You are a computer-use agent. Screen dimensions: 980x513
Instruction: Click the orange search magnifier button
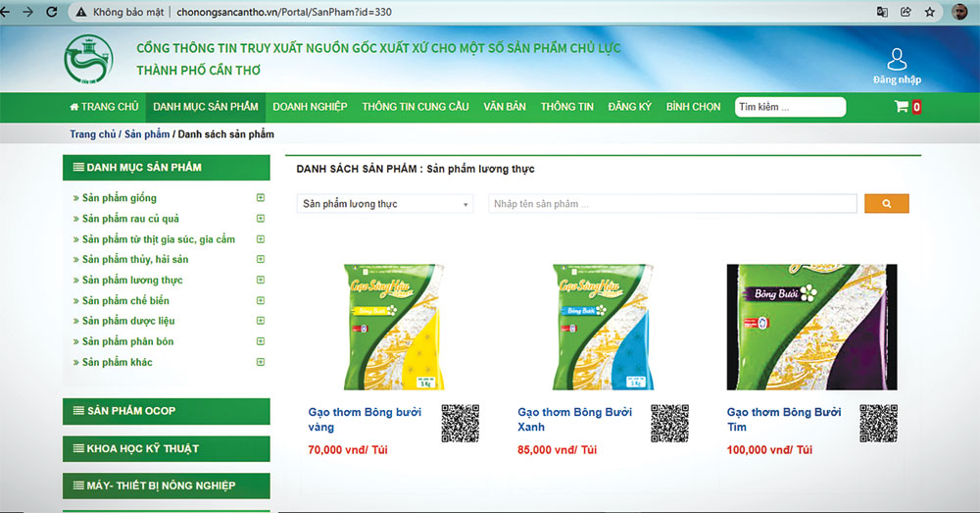click(886, 203)
